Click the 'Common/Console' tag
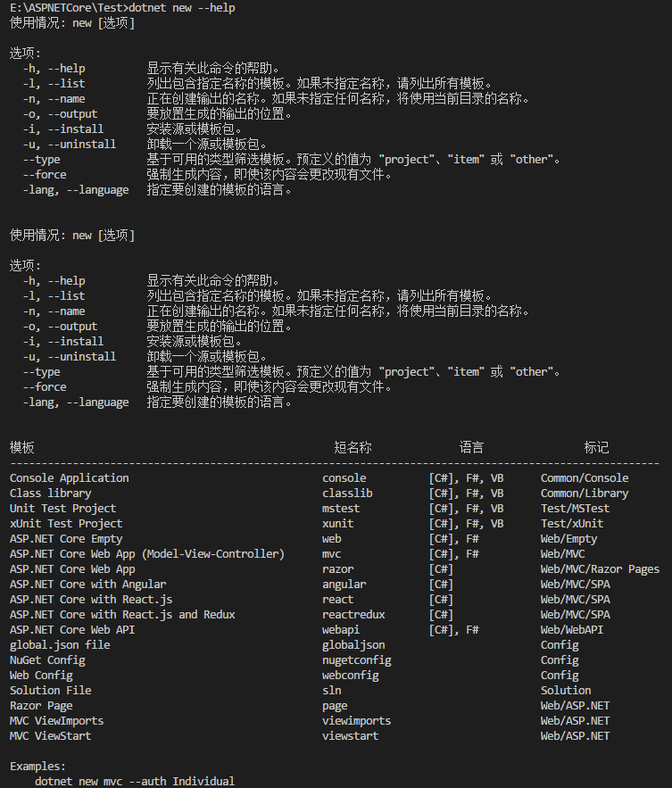The image size is (672, 788). [585, 478]
